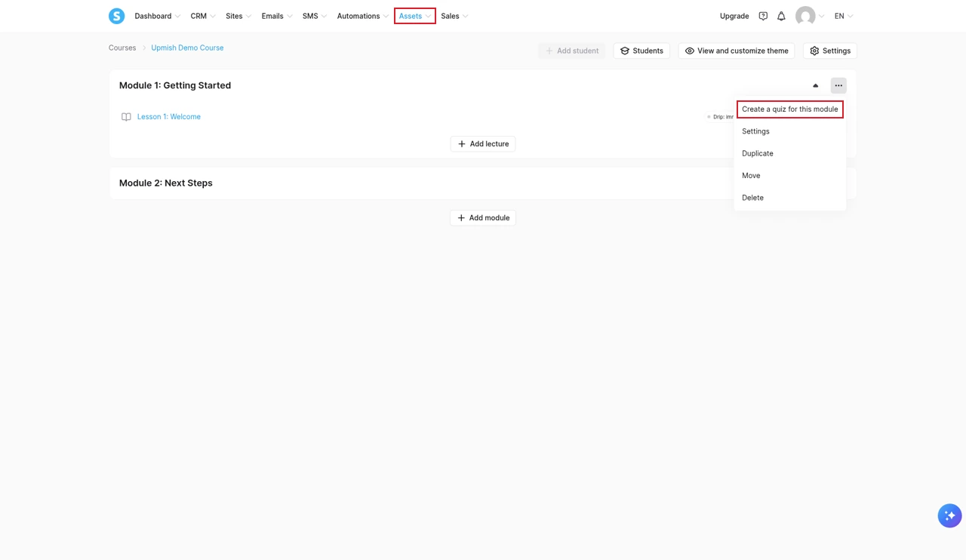Screen dimensions: 966x560
Task: Open the AI assistant sparkle button
Action: tap(949, 515)
